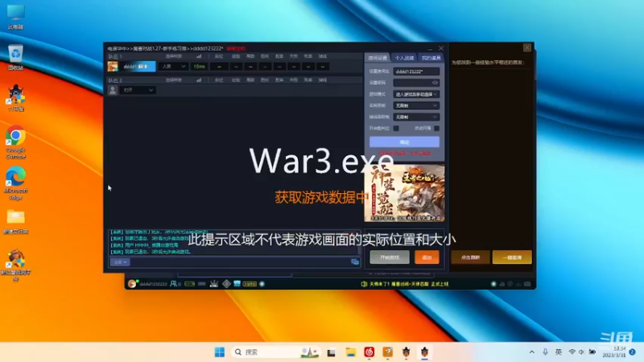Close the right recommendation panel
644x362 pixels.
pos(527,47)
